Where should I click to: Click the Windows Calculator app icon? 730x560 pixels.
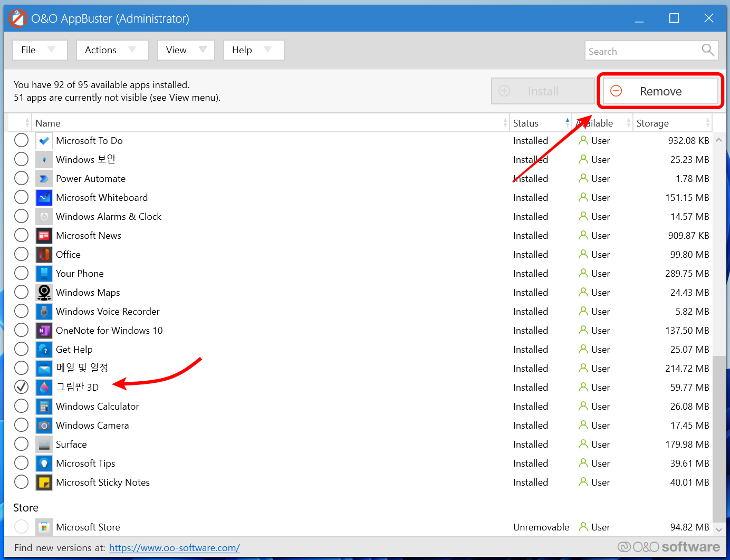pos(44,407)
